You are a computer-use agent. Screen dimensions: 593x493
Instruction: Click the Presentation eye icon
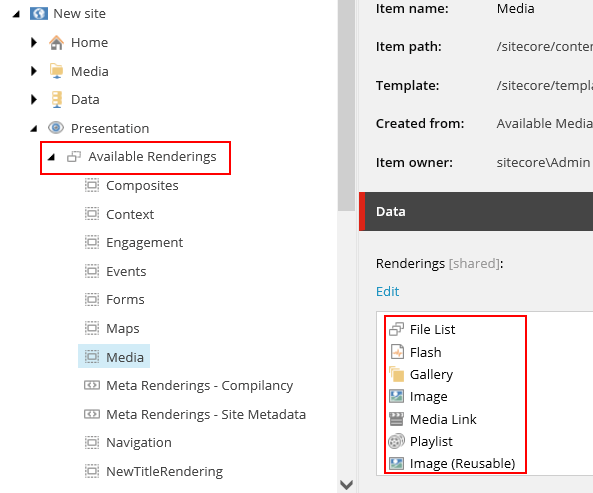pyautogui.click(x=56, y=128)
